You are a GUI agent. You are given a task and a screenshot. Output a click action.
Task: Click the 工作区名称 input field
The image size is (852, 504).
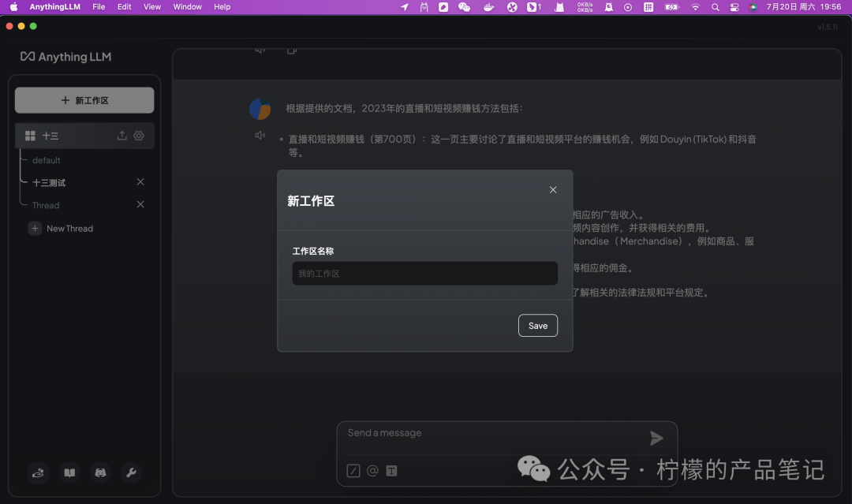click(x=424, y=273)
